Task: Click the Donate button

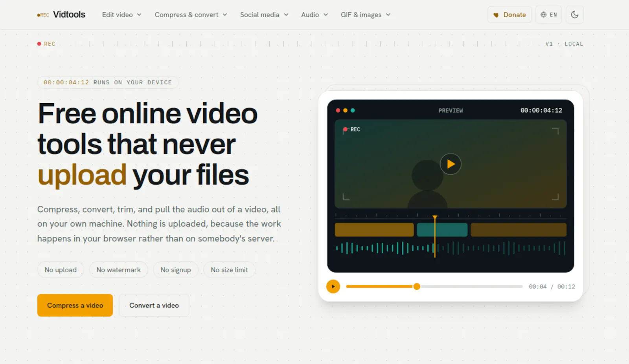Action: [509, 15]
